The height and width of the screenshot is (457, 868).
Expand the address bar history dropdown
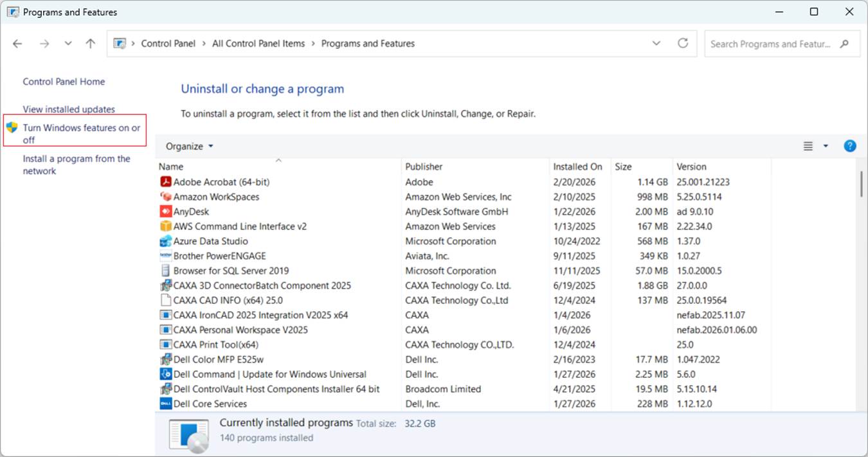[656, 44]
